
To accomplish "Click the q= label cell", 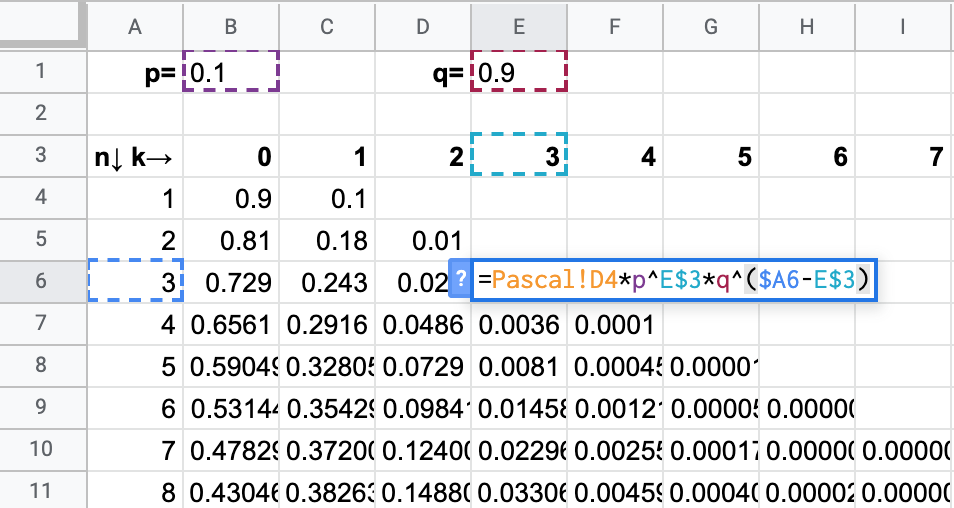I will (423, 72).
